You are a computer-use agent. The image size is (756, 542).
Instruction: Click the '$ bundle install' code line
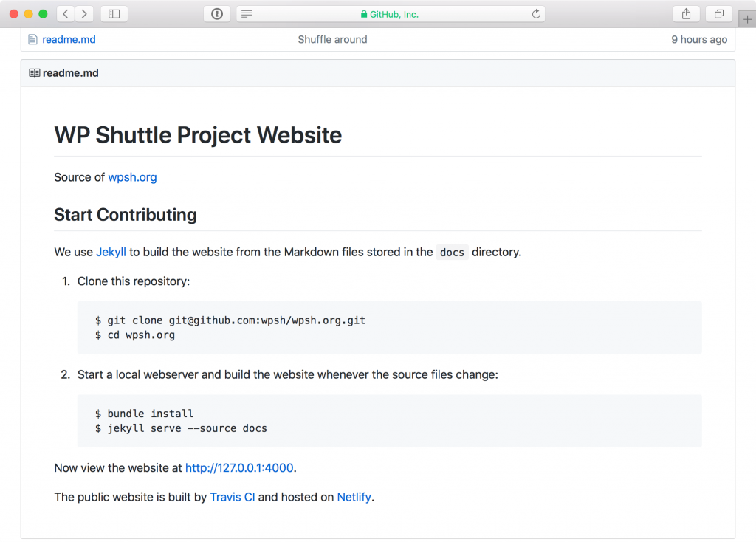click(x=144, y=414)
